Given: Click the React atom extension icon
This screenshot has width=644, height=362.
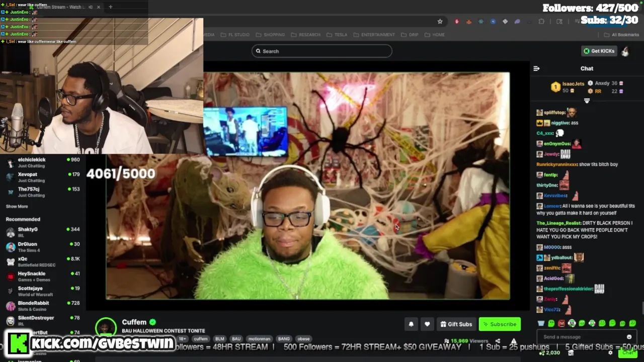Looking at the screenshot, I should (481, 22).
